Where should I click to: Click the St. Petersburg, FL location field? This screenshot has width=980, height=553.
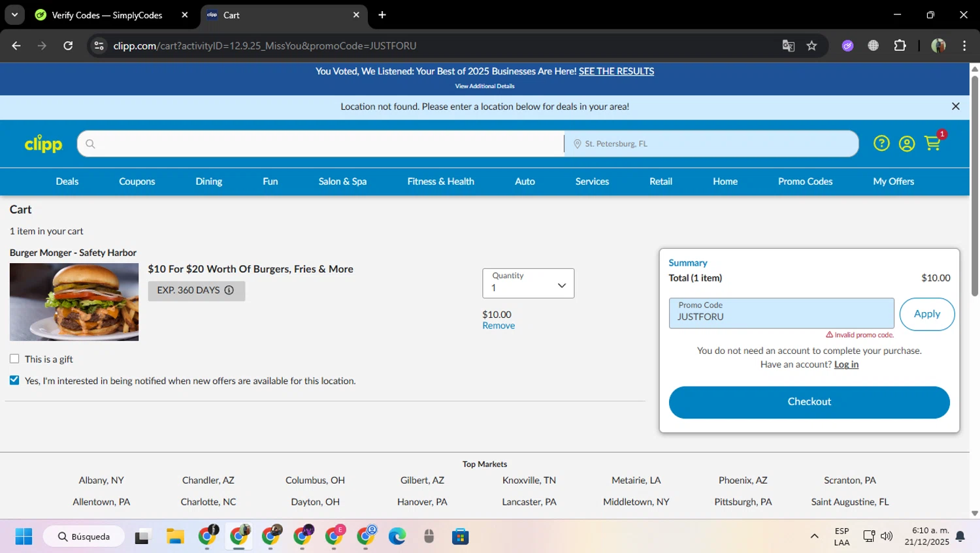(711, 144)
